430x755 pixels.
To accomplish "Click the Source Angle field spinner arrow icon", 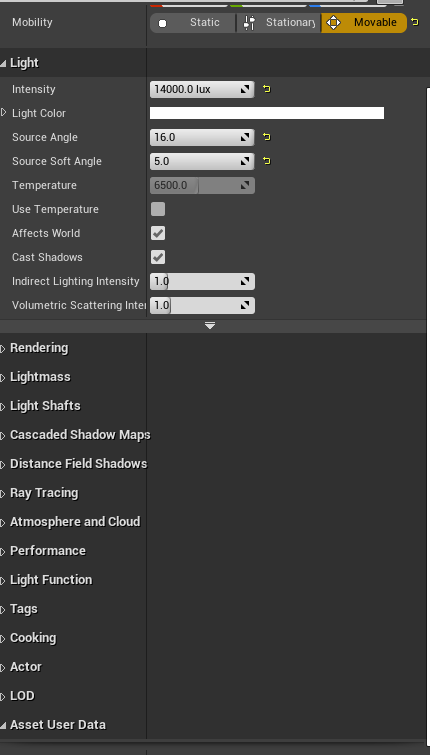I will (x=246, y=137).
